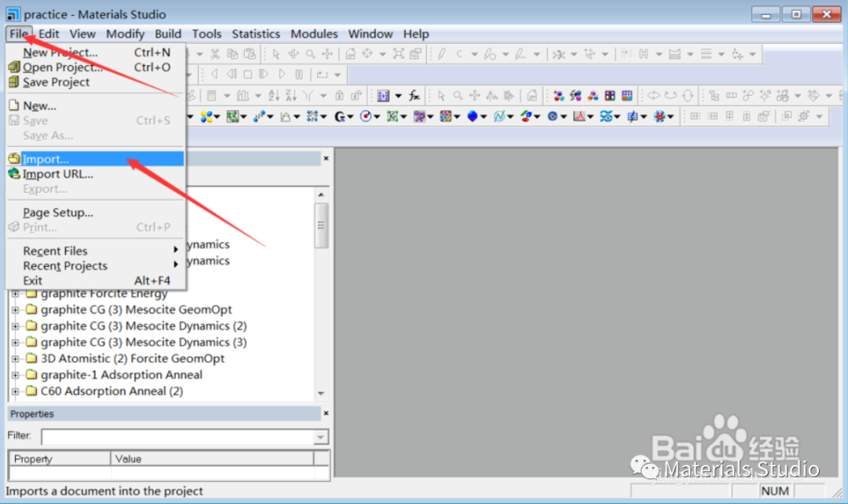The width and height of the screenshot is (848, 504).
Task: Click the Pause animation icon
Action: [x=299, y=75]
